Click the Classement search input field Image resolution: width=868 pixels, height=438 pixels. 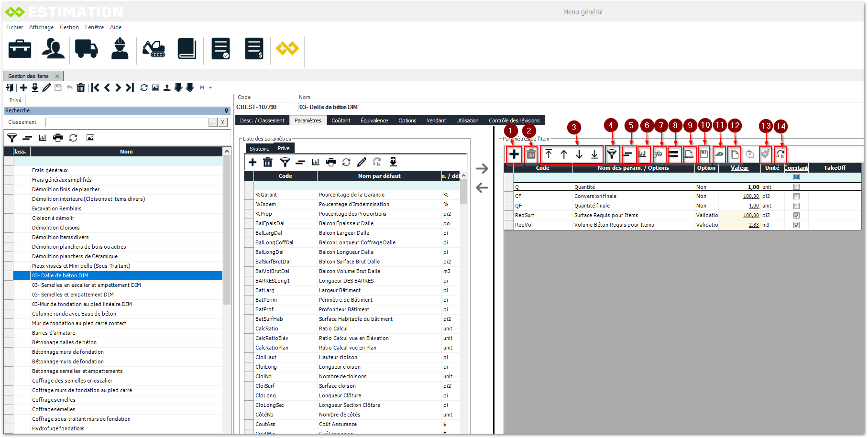[x=127, y=122]
